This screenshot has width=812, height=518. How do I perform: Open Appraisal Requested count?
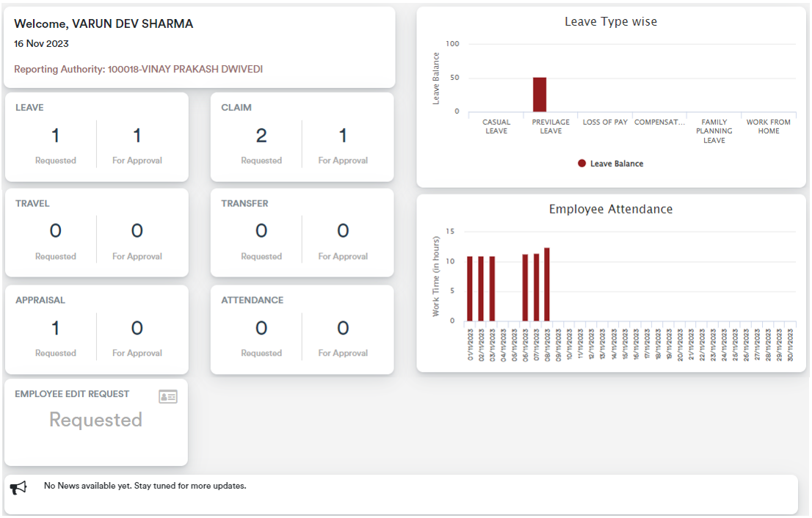[55, 328]
